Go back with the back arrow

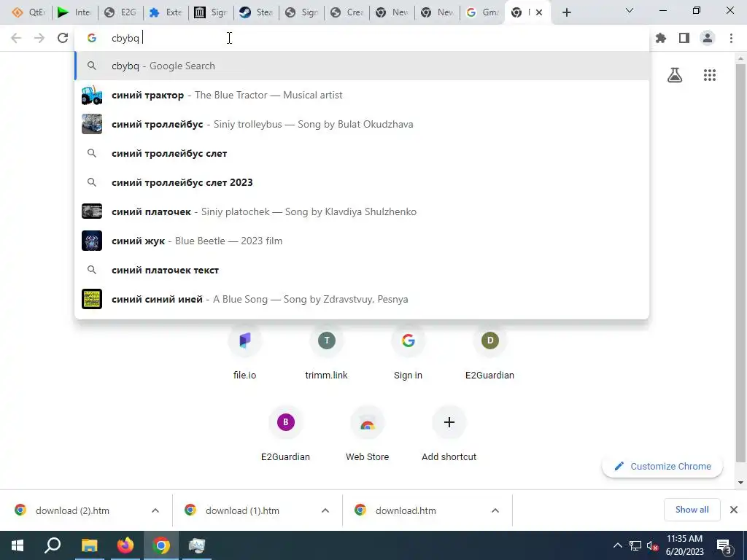click(16, 38)
